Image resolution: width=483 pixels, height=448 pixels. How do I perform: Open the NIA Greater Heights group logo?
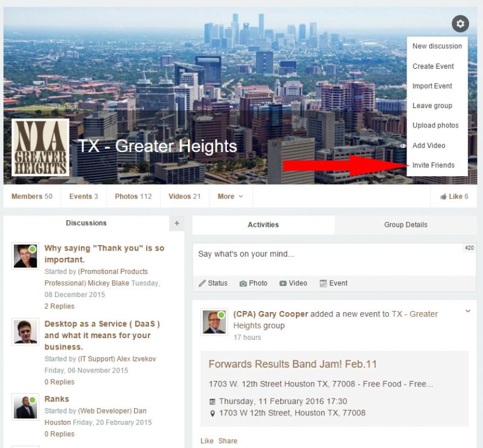pos(40,147)
